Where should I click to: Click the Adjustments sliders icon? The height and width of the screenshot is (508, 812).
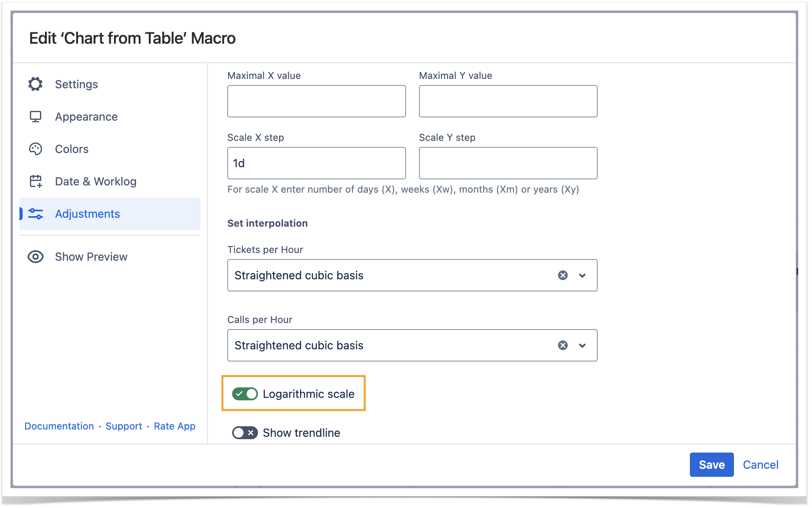(x=36, y=214)
